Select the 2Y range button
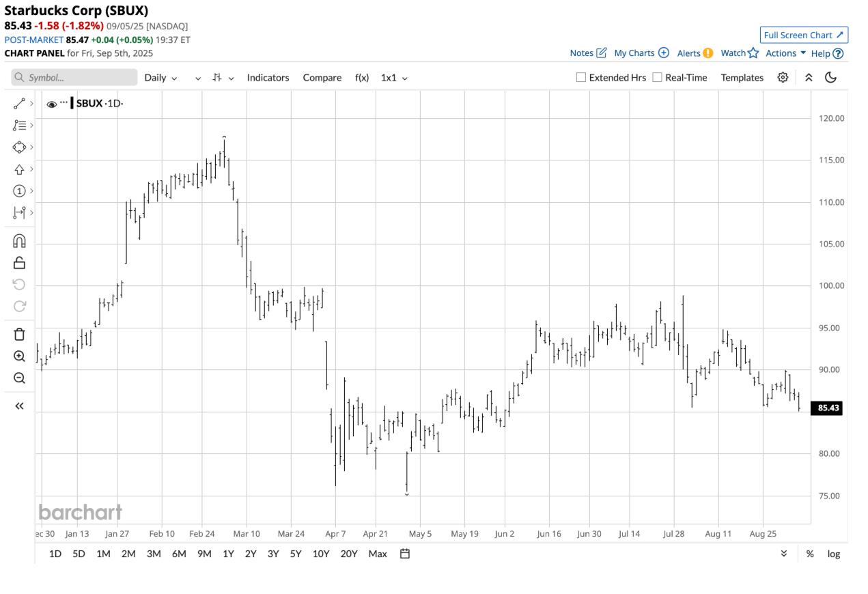 tap(251, 554)
